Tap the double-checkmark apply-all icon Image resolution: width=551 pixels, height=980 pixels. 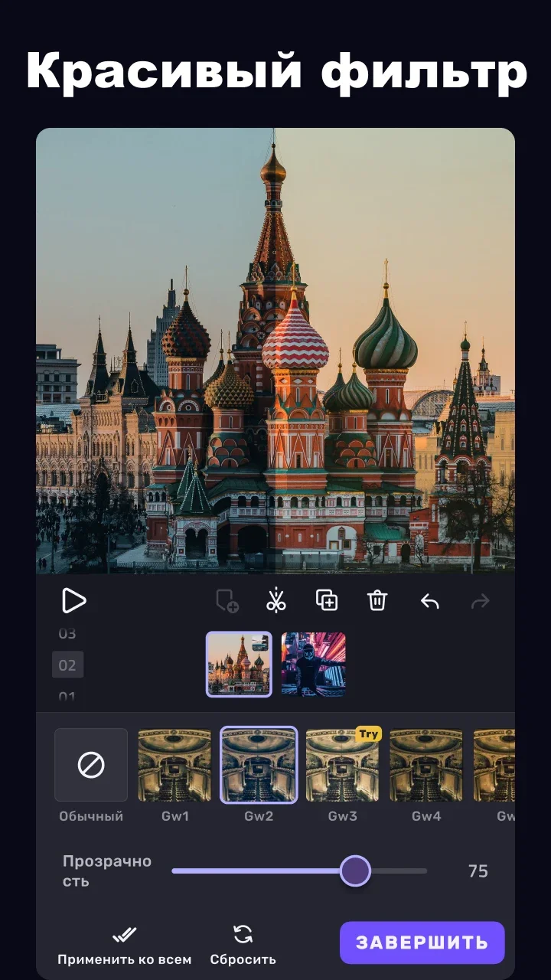[x=124, y=934]
